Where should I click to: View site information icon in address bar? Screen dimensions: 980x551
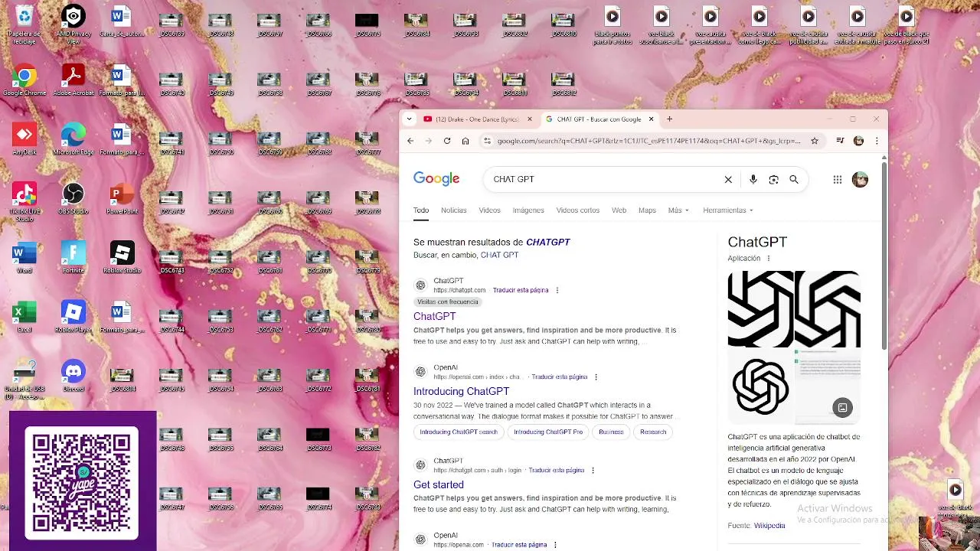[487, 141]
